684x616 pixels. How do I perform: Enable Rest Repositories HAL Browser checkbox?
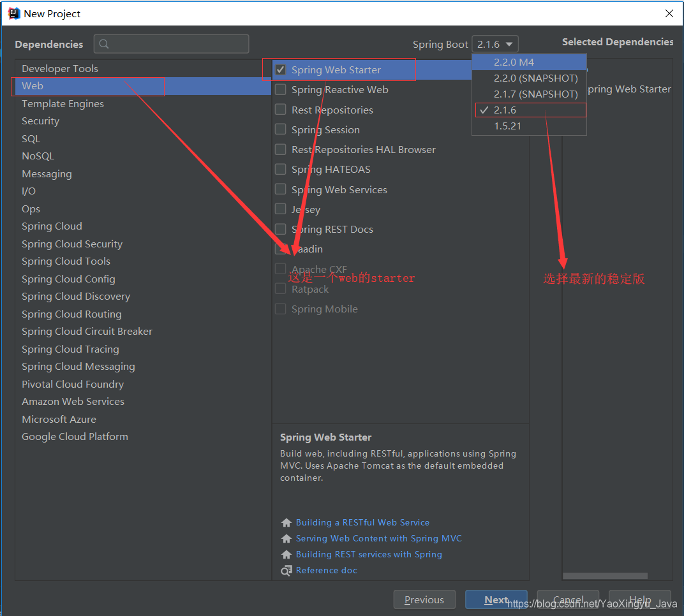[281, 149]
